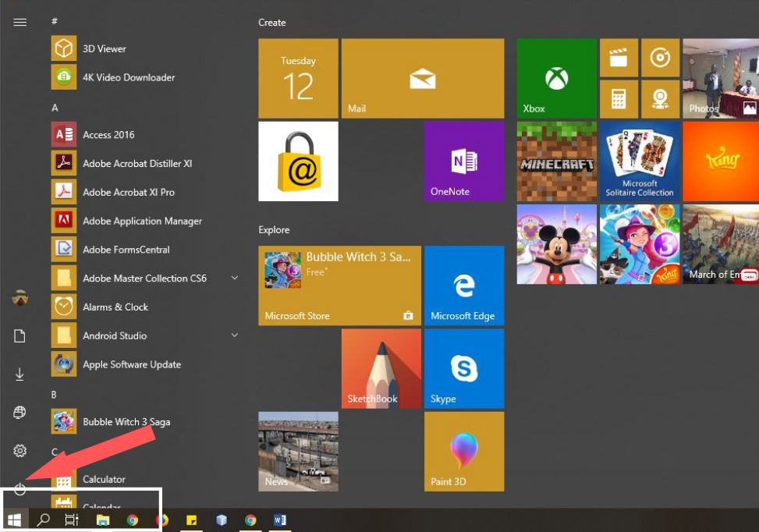759x532 pixels.
Task: Expand the Start menu navigation pane
Action: 20,22
